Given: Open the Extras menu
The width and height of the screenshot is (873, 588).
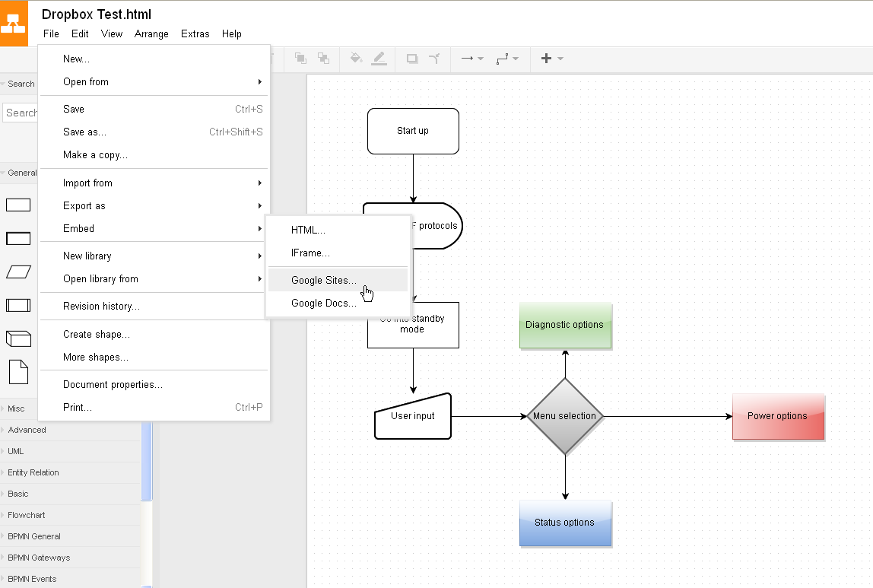Looking at the screenshot, I should (x=195, y=33).
